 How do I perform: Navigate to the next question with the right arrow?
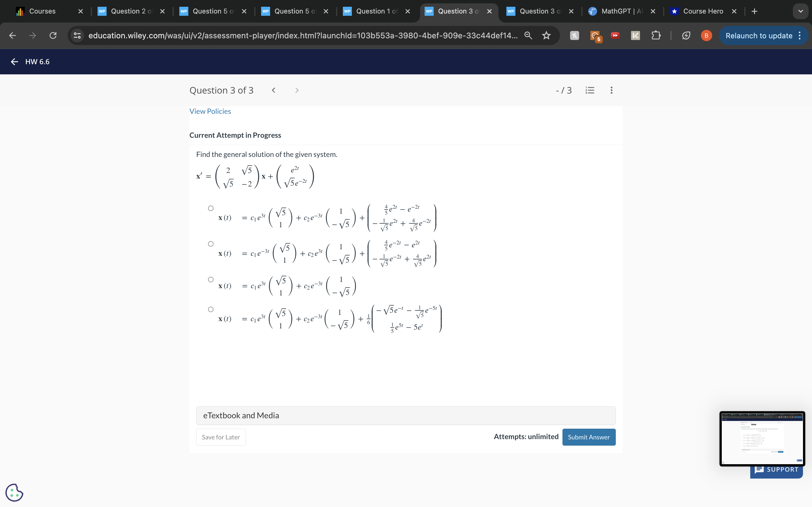297,90
